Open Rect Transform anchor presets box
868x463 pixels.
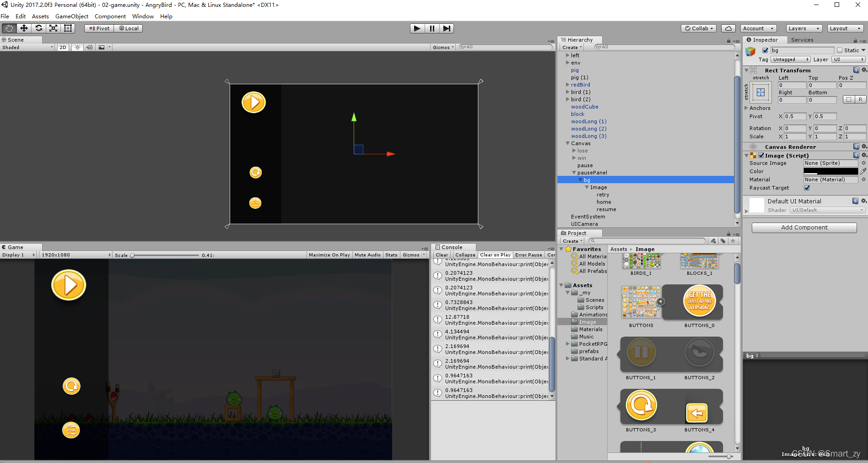click(x=760, y=93)
